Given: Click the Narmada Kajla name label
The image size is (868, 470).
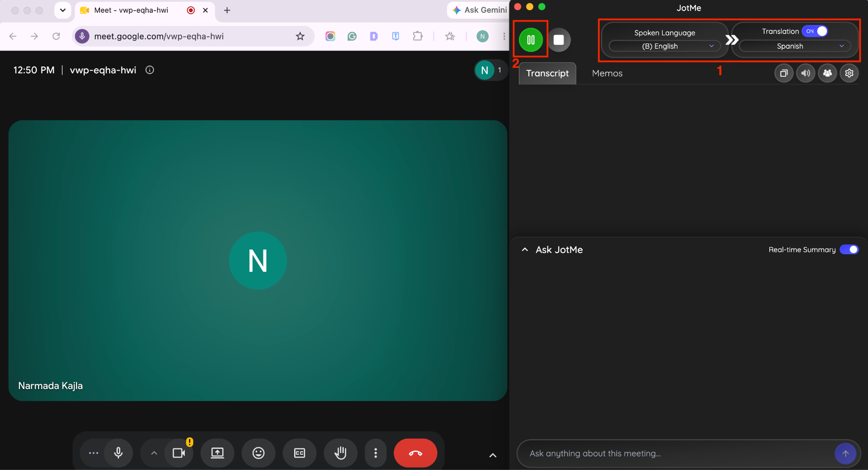Looking at the screenshot, I should (50, 386).
